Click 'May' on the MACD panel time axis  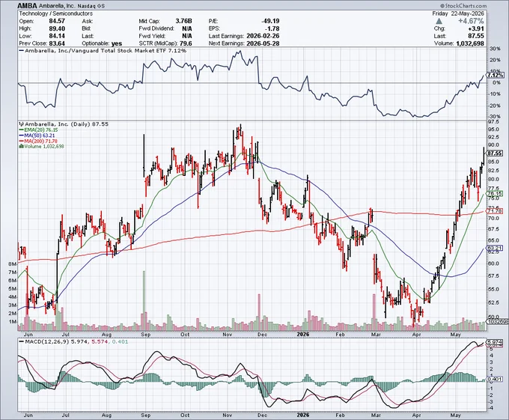click(x=455, y=415)
